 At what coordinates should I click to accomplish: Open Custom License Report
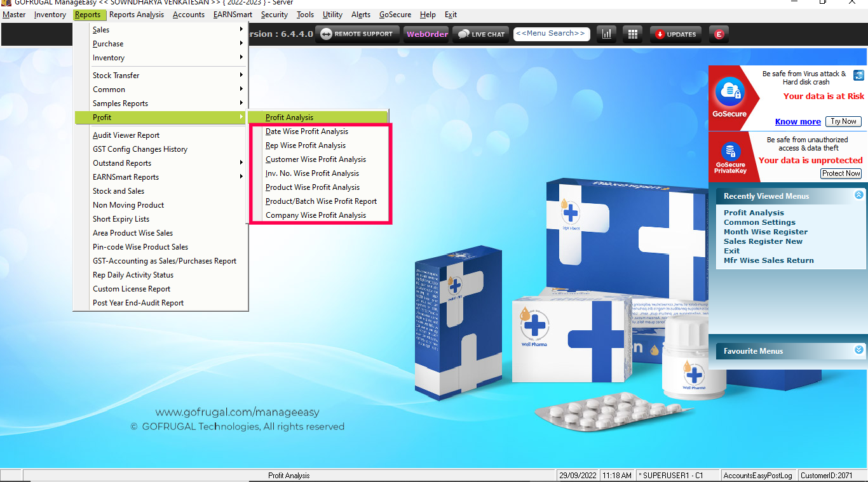pos(161,289)
